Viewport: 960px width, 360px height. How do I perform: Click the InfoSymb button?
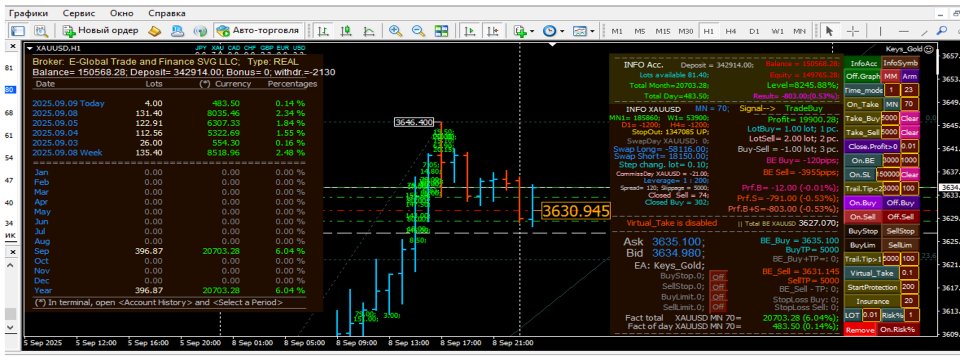pos(900,62)
